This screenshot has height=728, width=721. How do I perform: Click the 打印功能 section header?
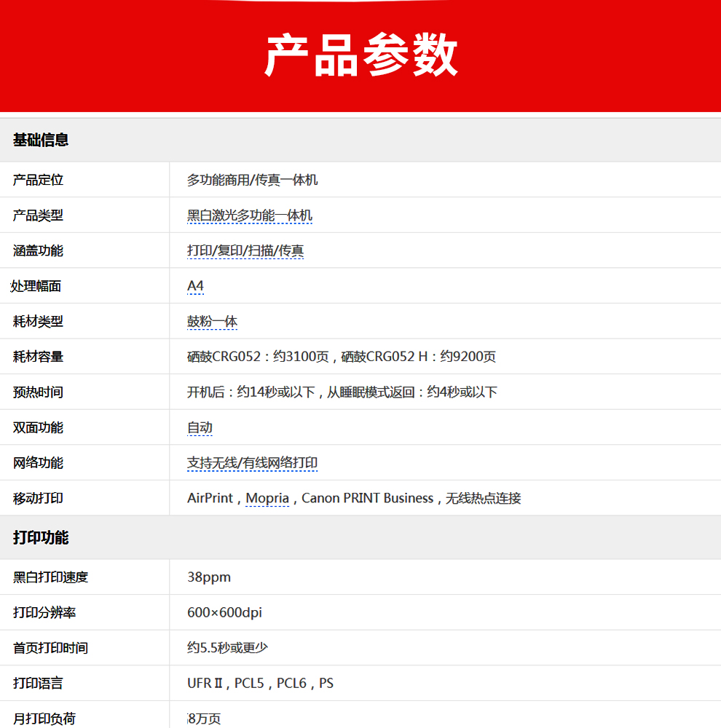[x=41, y=538]
